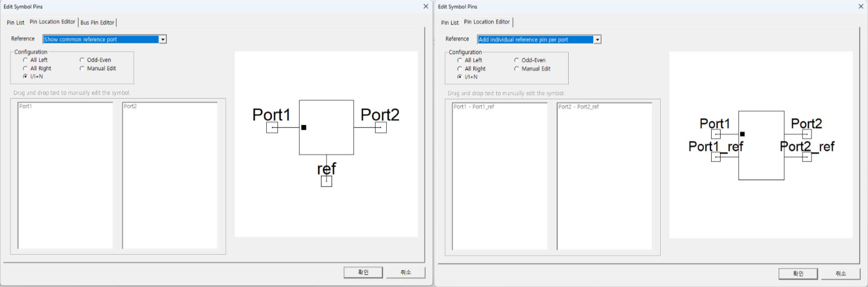Choose Manual Edit radio in left dialog

[82, 69]
